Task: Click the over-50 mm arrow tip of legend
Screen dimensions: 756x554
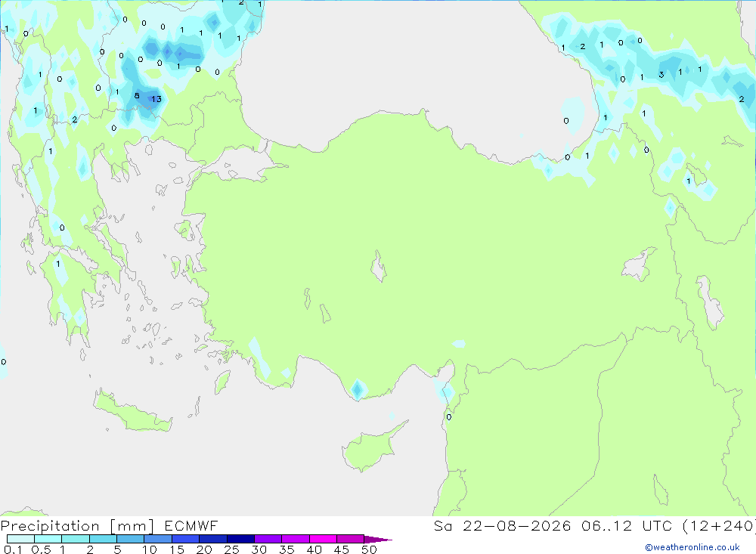Action: (x=378, y=539)
